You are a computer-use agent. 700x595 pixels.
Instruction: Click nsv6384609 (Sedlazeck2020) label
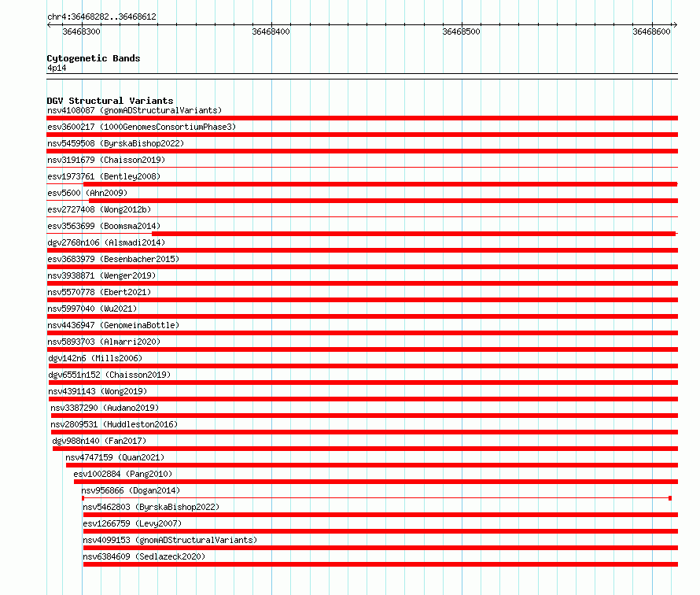pos(144,556)
